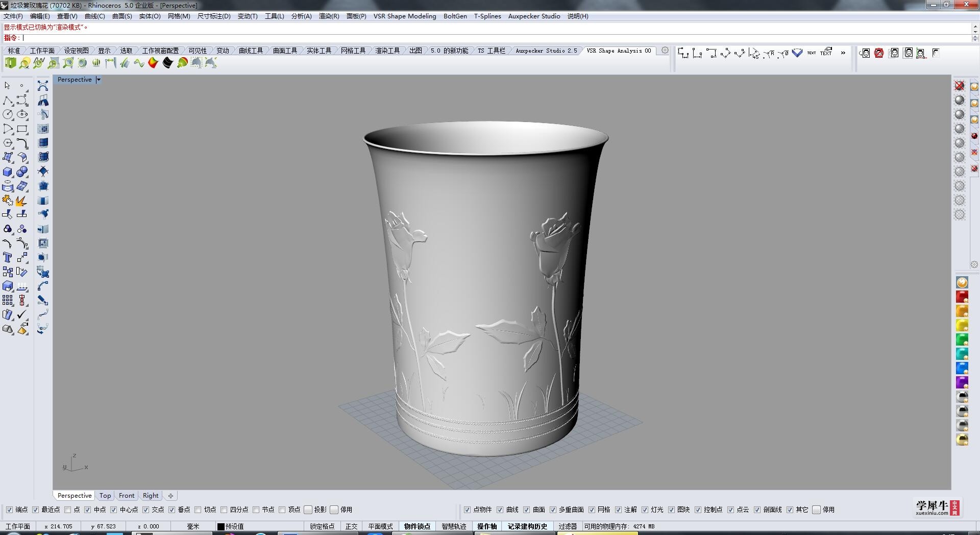Click the radius dimension R icon

pyautogui.click(x=769, y=53)
